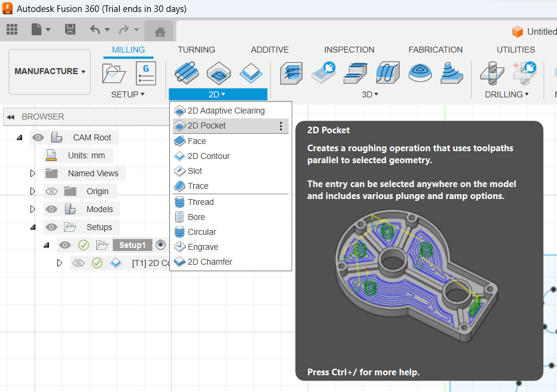The width and height of the screenshot is (557, 392).
Task: Switch to the UTILITIES tab
Action: click(x=515, y=50)
